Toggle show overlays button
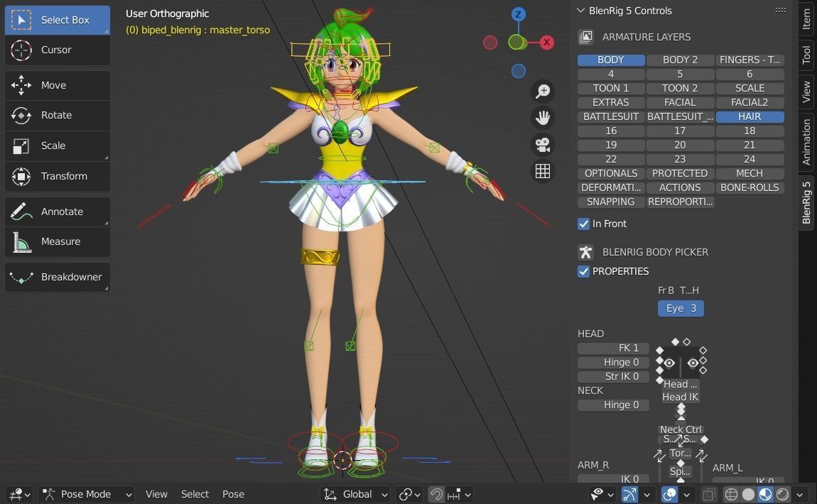Screen dimensions: 817x504 pyautogui.click(x=669, y=494)
